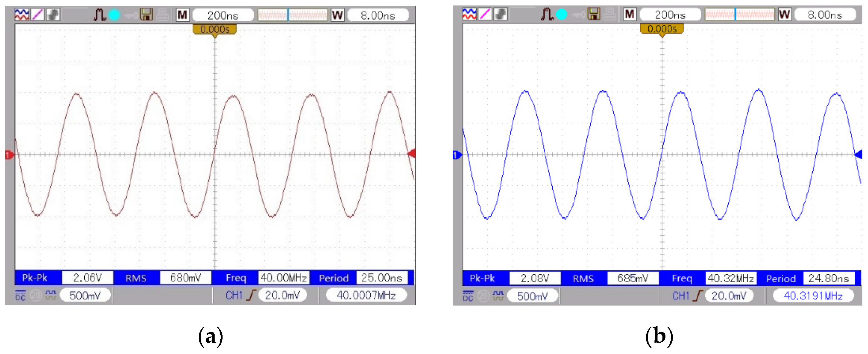Click the 20.0mV trigger level field in scope (b)
This screenshot has width=868, height=354.
[x=728, y=296]
